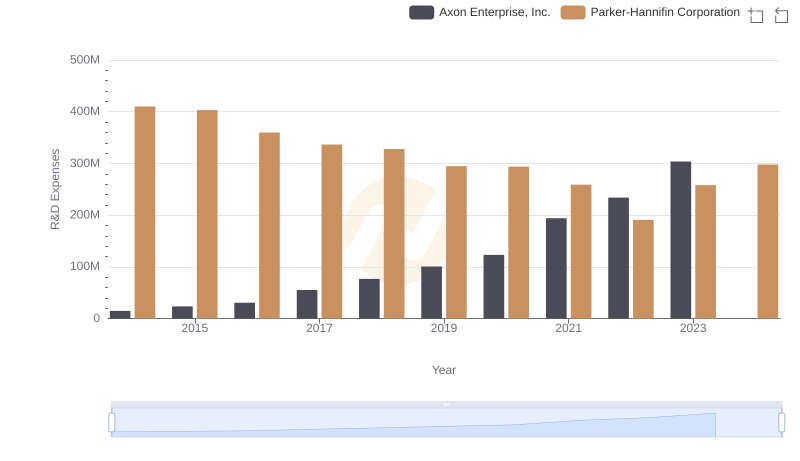This screenshot has height=461, width=800.
Task: Click the 2015 x-axis label
Action: click(x=195, y=328)
